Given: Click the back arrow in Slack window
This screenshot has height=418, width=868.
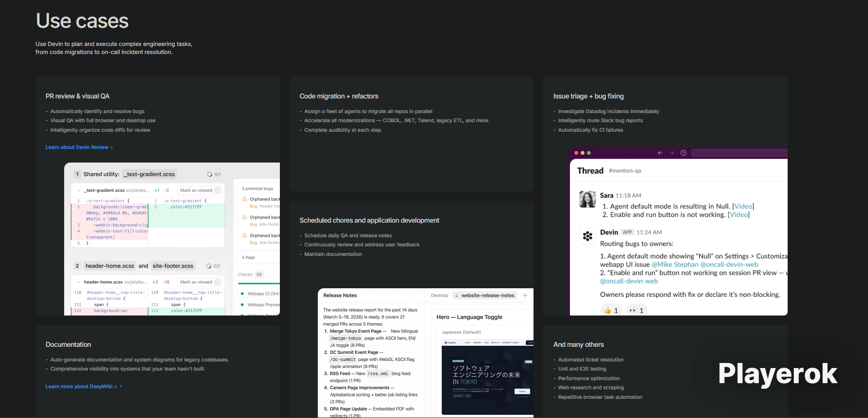Looking at the screenshot, I should pos(660,153).
